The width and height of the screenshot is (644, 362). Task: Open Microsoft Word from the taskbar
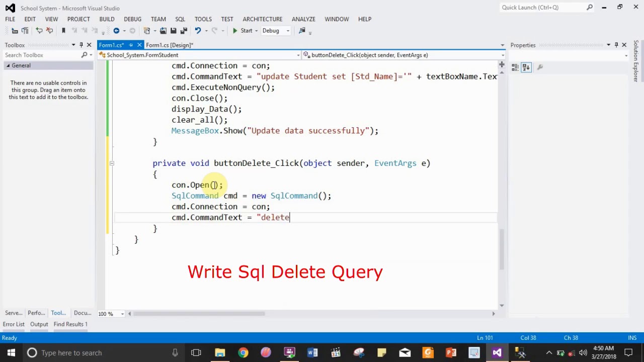coord(312,352)
